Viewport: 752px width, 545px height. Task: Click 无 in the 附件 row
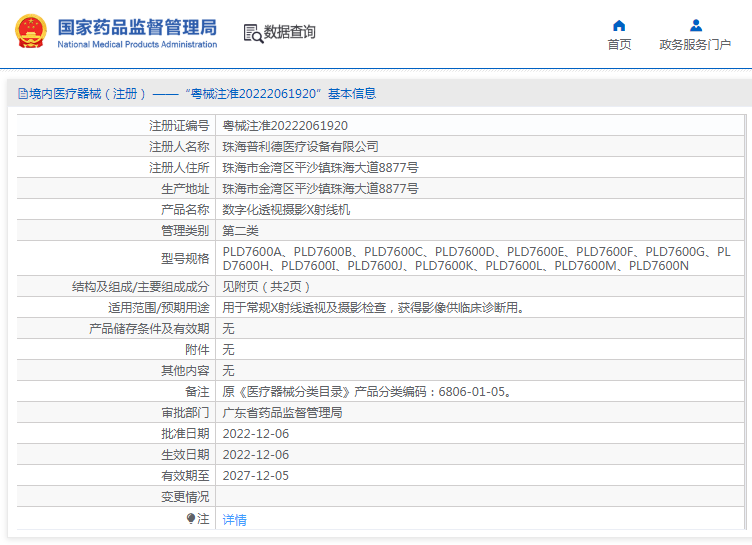[228, 350]
